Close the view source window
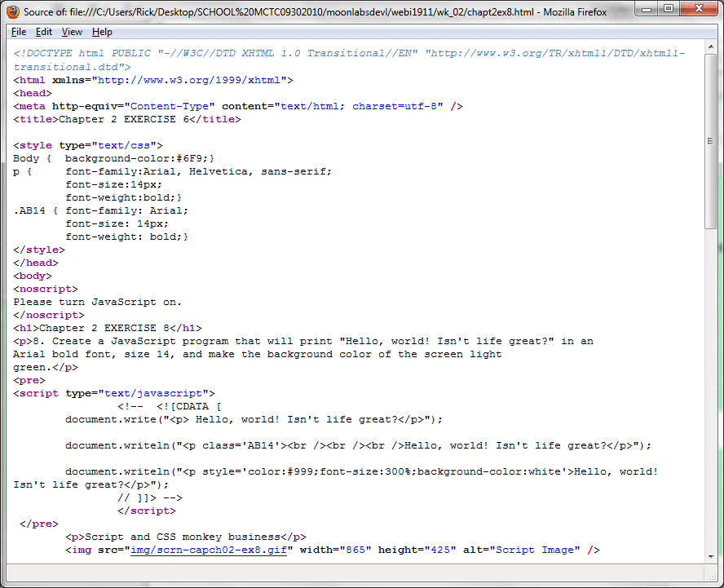 [699, 9]
